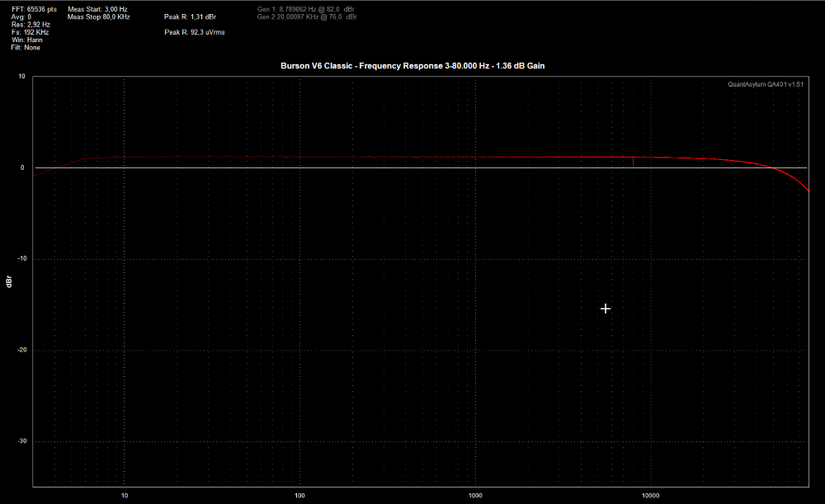The image size is (825, 504).
Task: Click the 'Peak R: 92,3 uVrms' value
Action: pyautogui.click(x=195, y=32)
